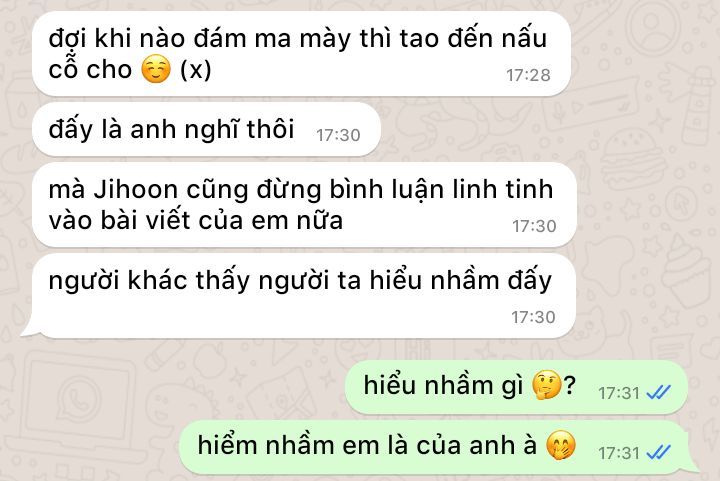This screenshot has width=720, height=481.
Task: Click the thinking face emoji
Action: click(x=546, y=385)
